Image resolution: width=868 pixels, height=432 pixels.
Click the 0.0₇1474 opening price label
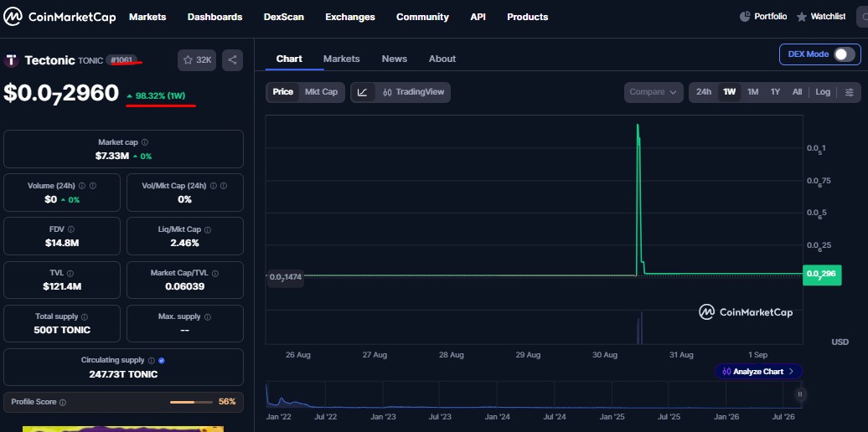point(285,276)
